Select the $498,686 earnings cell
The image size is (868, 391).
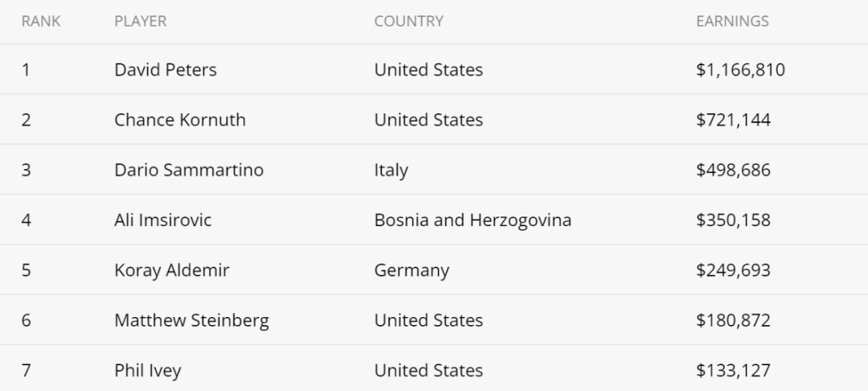pos(734,170)
